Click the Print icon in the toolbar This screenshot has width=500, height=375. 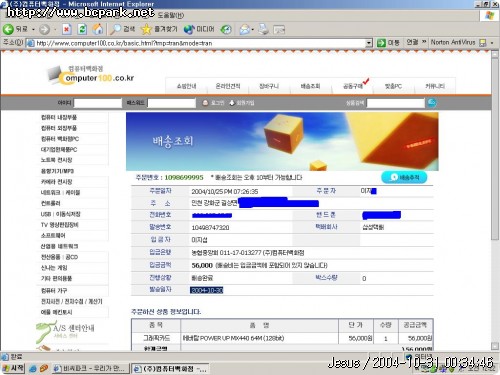point(263,29)
